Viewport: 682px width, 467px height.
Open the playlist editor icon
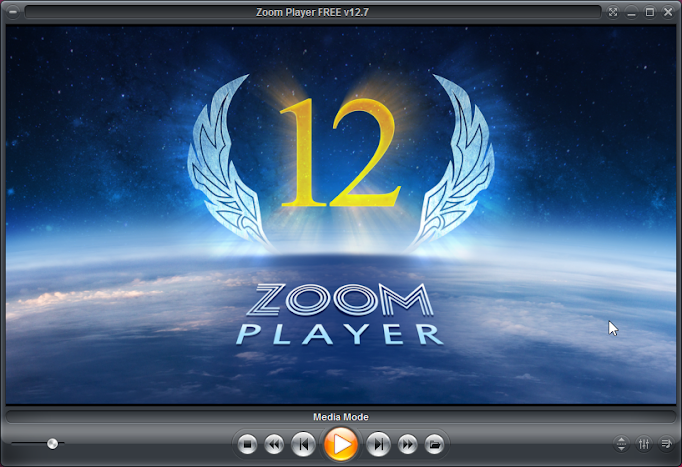coord(666,444)
